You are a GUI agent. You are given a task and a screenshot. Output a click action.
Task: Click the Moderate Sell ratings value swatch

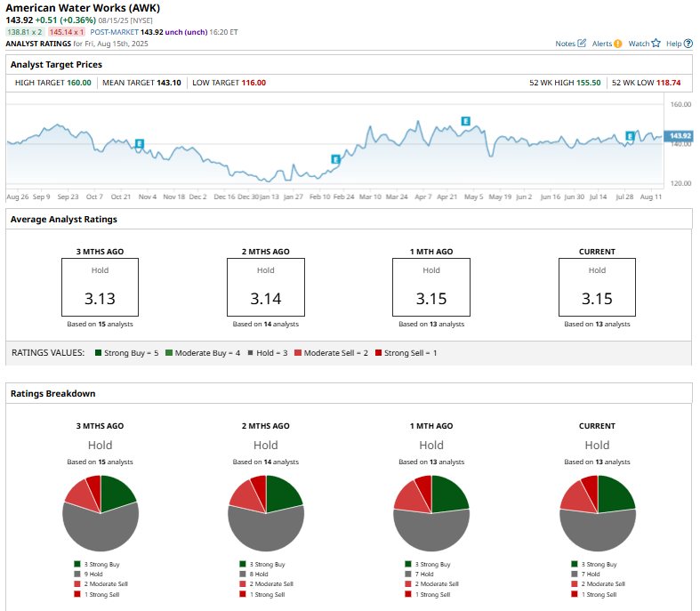[298, 352]
